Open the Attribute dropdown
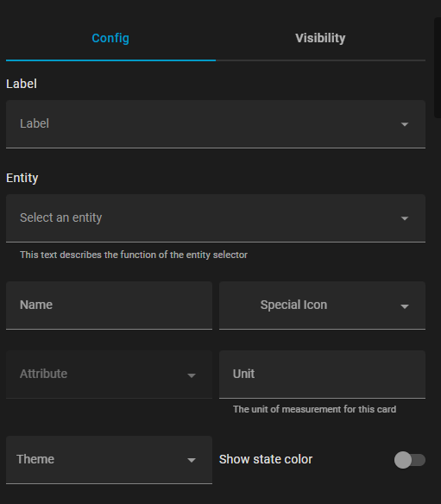Viewport: 441px width, 504px height. click(109, 375)
